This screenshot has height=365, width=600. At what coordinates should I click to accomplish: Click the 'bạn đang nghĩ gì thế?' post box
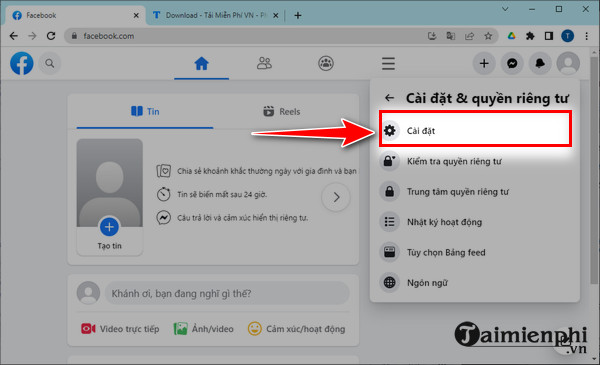pos(227,293)
